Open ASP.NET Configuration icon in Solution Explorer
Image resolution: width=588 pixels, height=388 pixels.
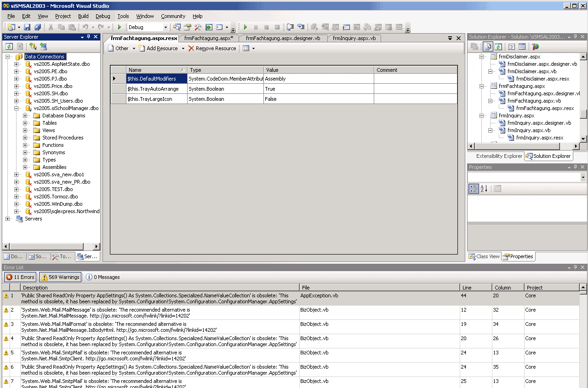535,46
